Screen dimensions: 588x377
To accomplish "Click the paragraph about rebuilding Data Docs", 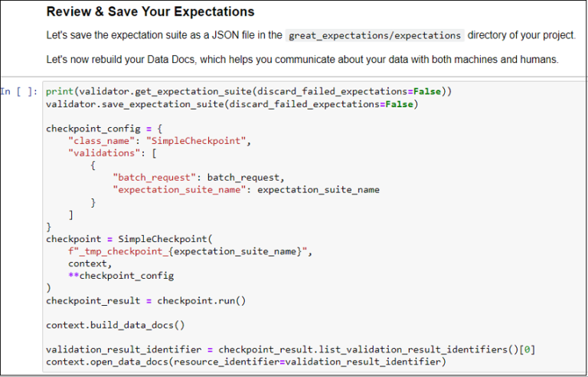I will tap(302, 59).
